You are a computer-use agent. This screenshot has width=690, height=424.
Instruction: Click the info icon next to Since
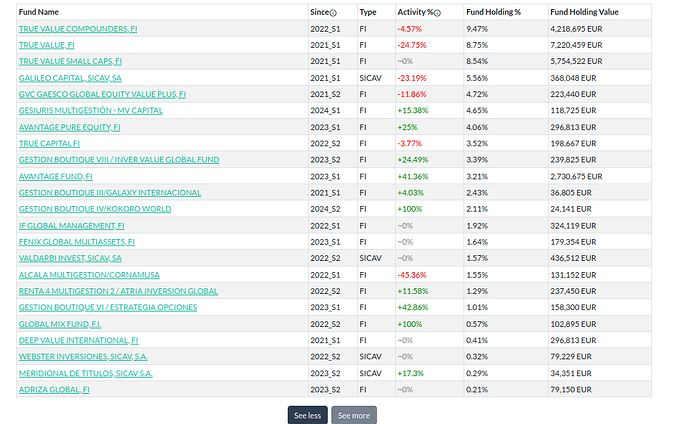click(333, 13)
